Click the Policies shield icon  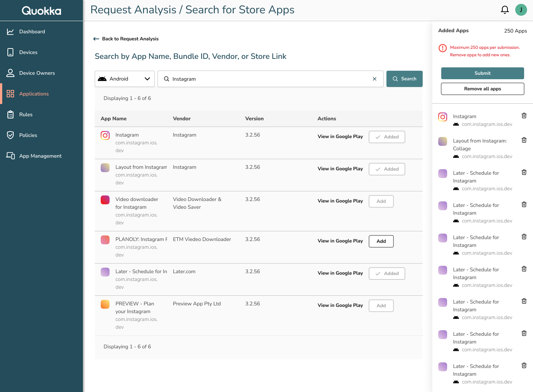coord(10,135)
